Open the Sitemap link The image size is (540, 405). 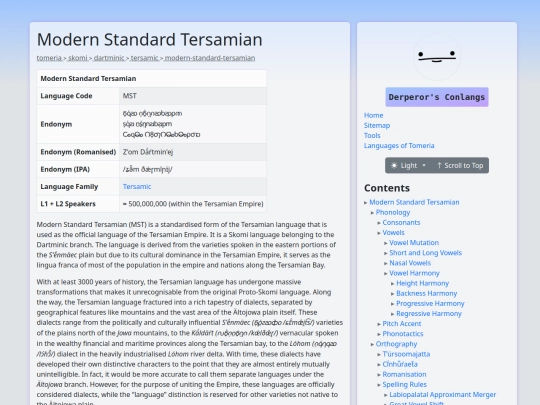coord(377,125)
